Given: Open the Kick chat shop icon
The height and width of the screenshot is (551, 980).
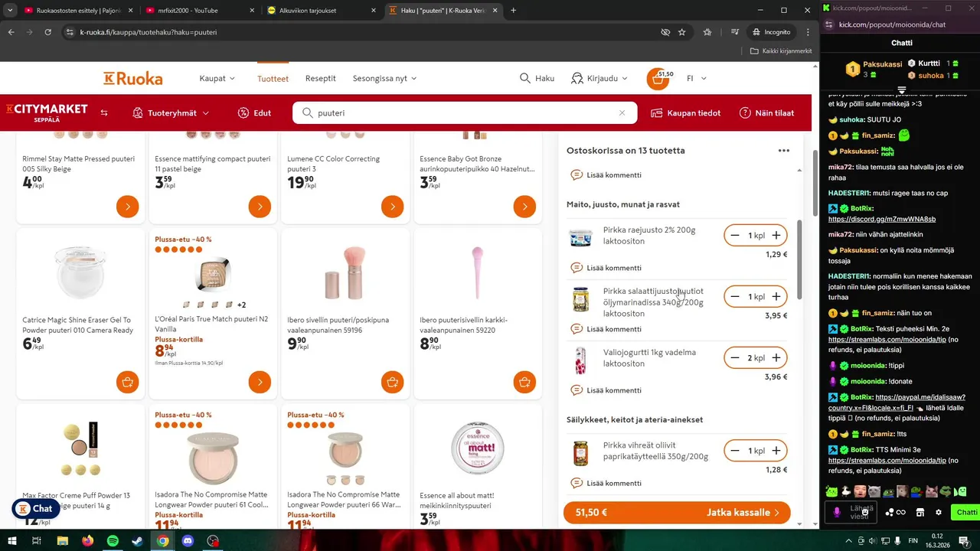Looking at the screenshot, I should [x=920, y=512].
